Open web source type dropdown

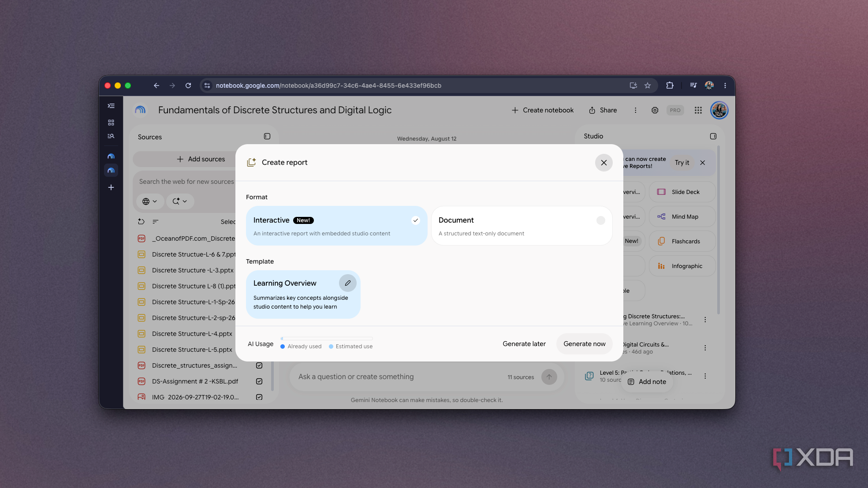(149, 201)
